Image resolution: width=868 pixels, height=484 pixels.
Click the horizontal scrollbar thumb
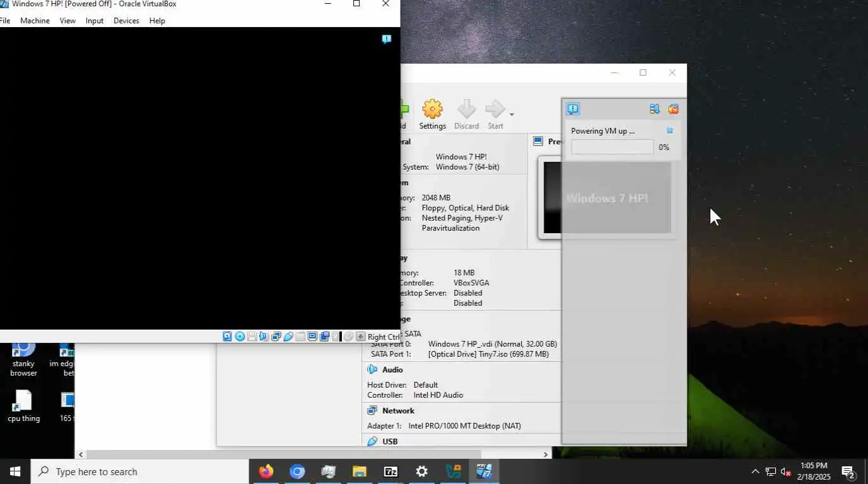click(284, 454)
